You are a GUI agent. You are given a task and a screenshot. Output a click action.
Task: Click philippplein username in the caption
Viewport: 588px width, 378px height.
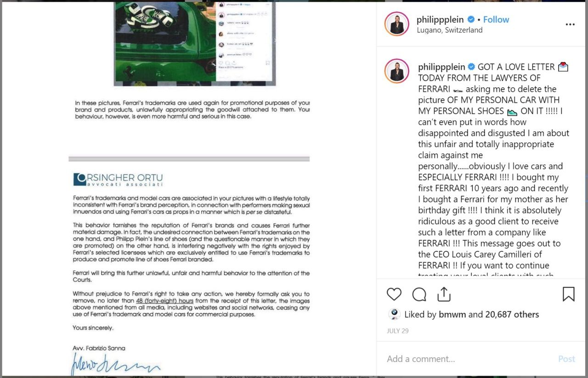[x=441, y=67]
